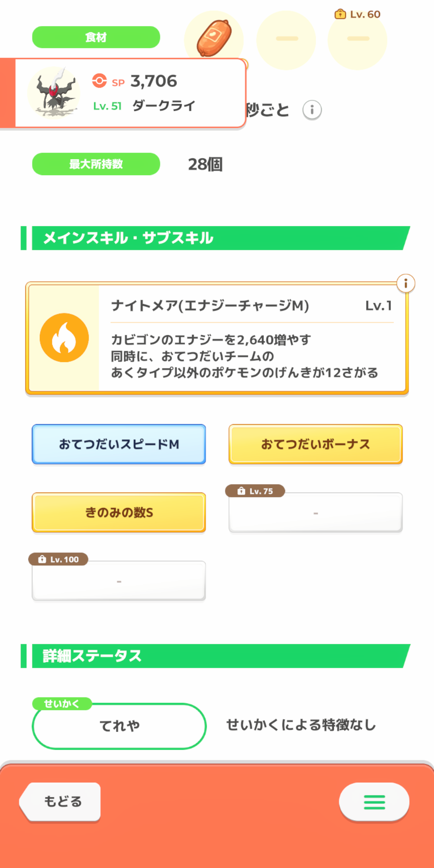Tap the 食材 green label
The width and height of the screenshot is (434, 868).
click(x=96, y=37)
